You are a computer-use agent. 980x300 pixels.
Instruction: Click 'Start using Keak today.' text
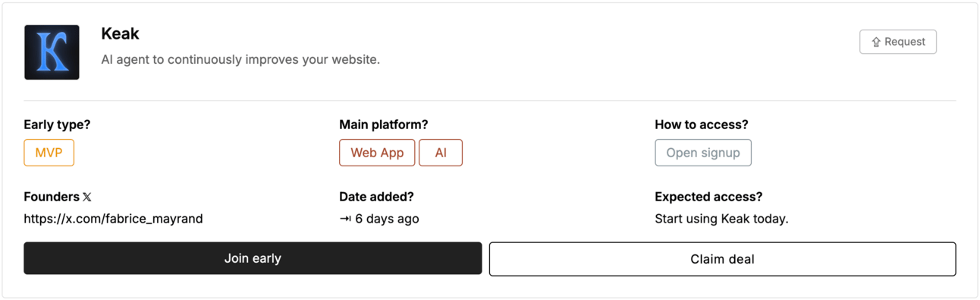coord(721,219)
